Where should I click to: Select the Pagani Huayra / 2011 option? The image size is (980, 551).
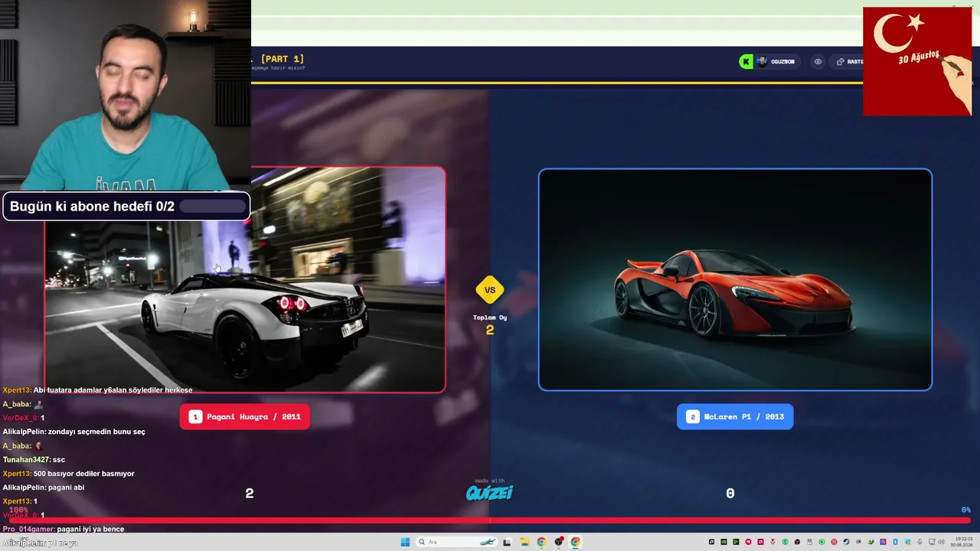click(x=245, y=416)
